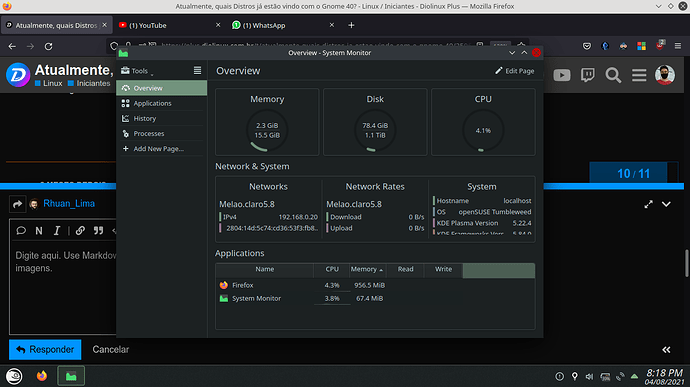The height and width of the screenshot is (387, 690).
Task: Insert quote bubble in composer toolbar
Action: [x=21, y=231]
